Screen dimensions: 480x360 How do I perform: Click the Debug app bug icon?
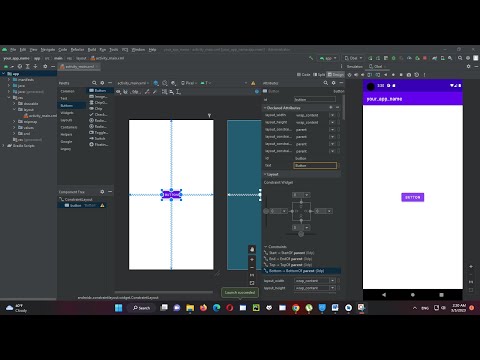coord(393,58)
